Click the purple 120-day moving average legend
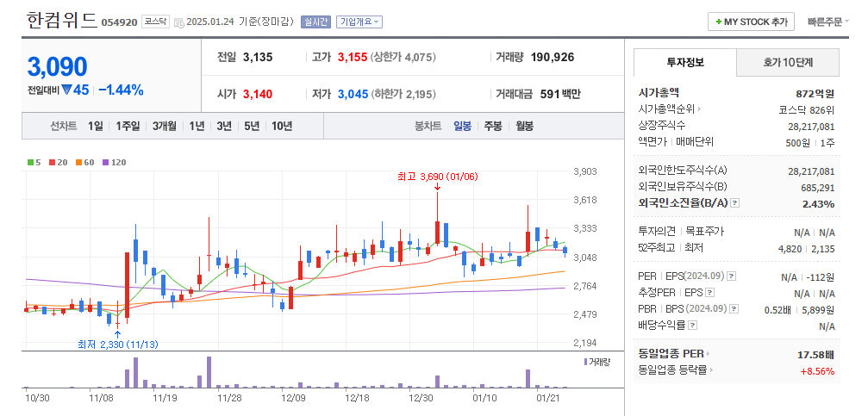Screen dimensions: 868x416 point(114,163)
